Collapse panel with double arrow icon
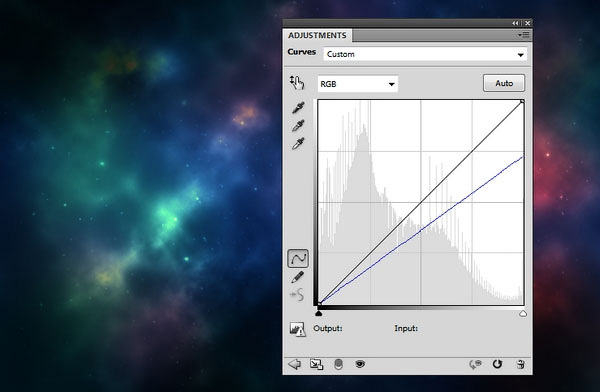The width and height of the screenshot is (600, 392). point(516,23)
